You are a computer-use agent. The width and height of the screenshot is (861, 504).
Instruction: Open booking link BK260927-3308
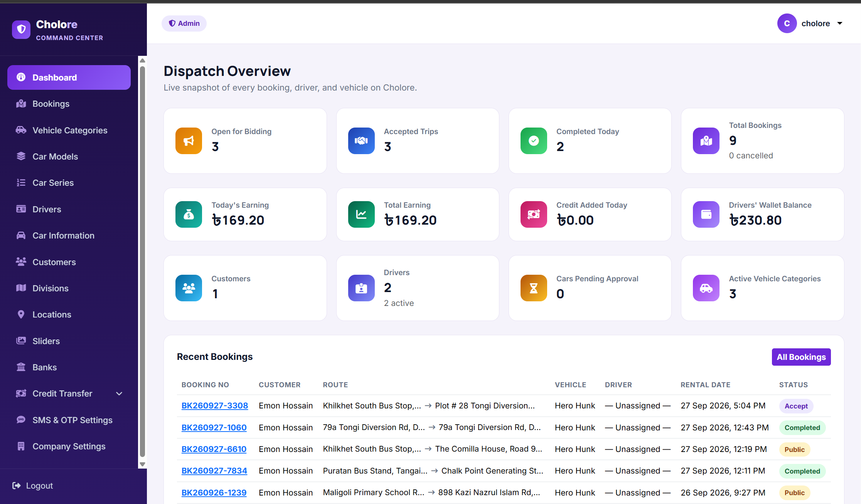tap(215, 406)
